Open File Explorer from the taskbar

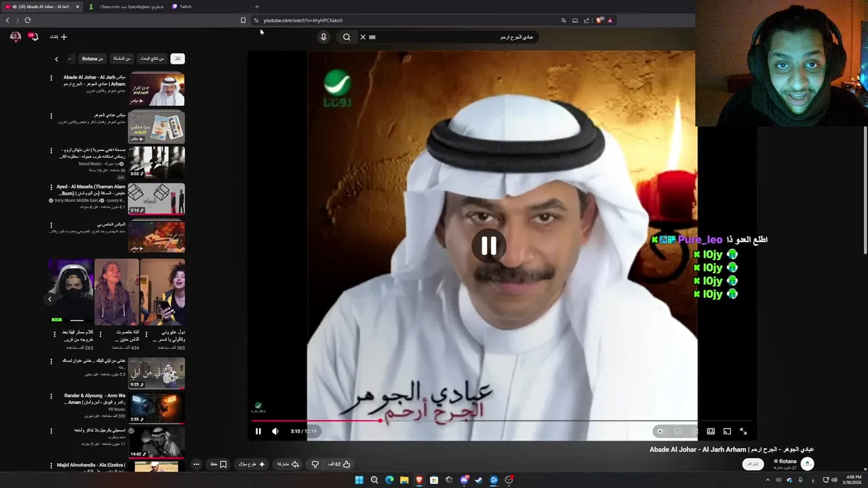pyautogui.click(x=404, y=480)
